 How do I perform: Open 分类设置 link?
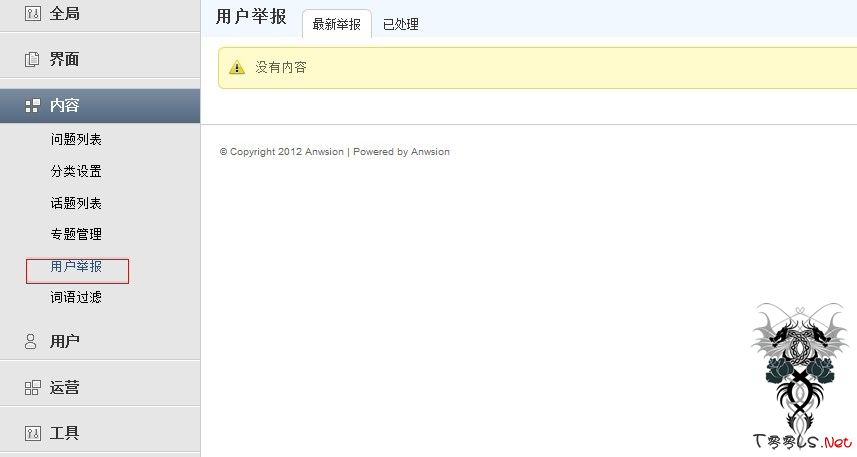76,171
